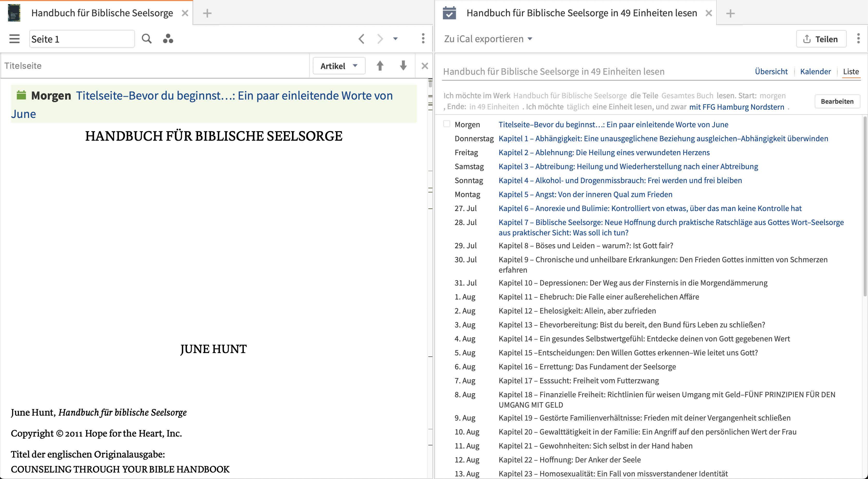The image size is (868, 479).
Task: Open Kapitel 6 – Anorexie und Bulimie reading
Action: click(650, 208)
